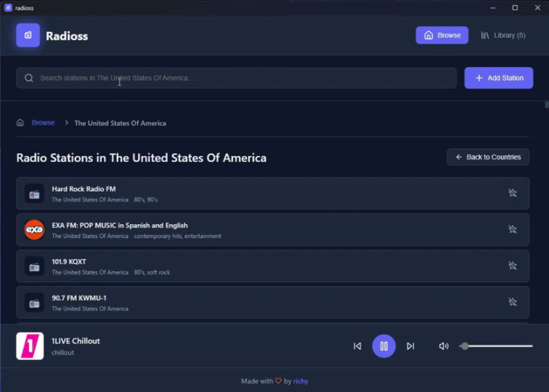Pause playback with the pause button
The height and width of the screenshot is (392, 549).
[x=384, y=346]
